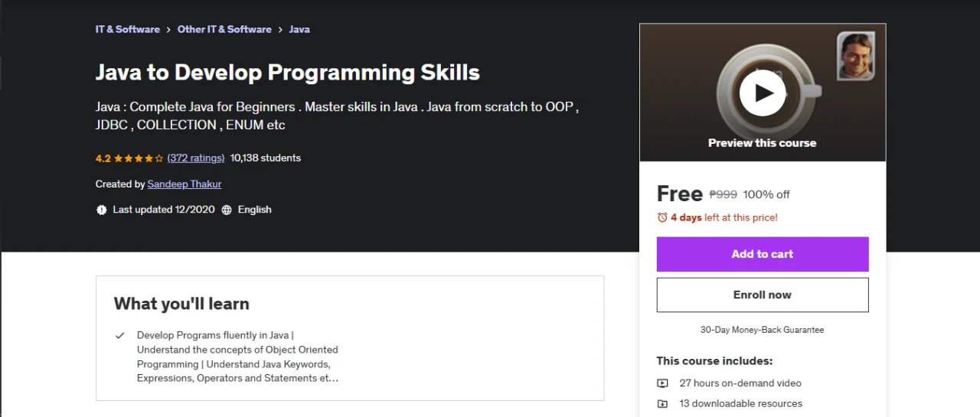
Task: Open instructor Sandeep Thakur's profile
Action: coord(185,184)
